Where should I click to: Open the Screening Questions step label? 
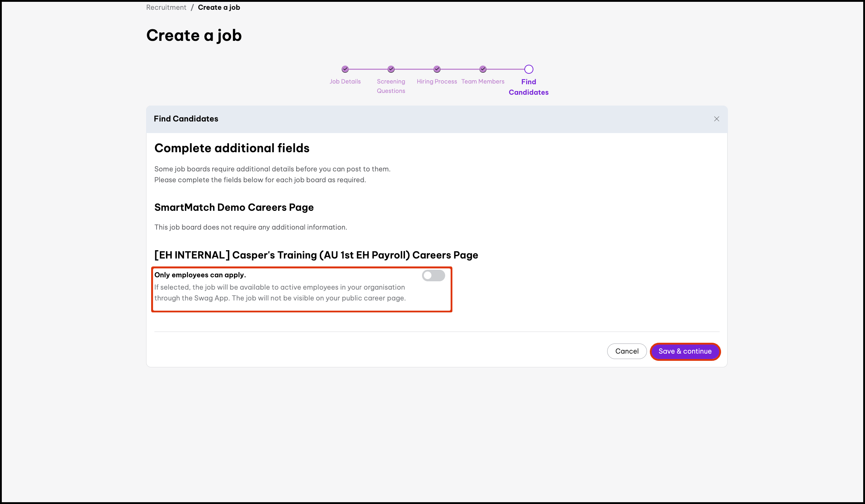(391, 86)
